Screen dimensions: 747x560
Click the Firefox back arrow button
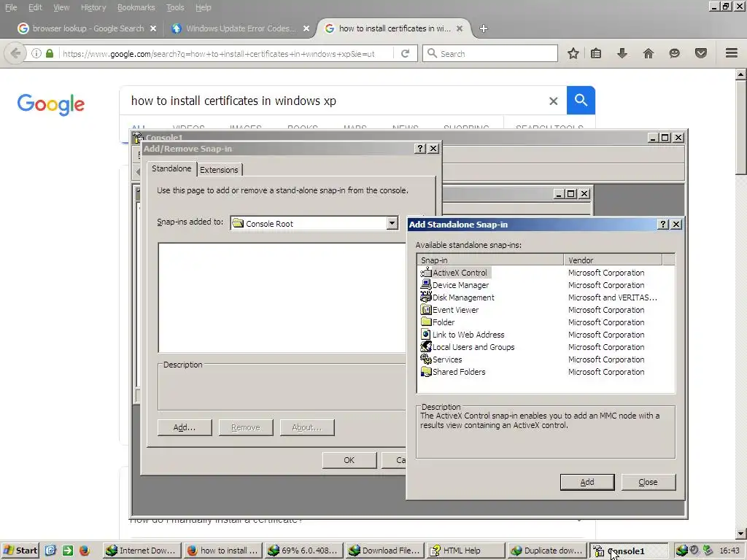15,53
